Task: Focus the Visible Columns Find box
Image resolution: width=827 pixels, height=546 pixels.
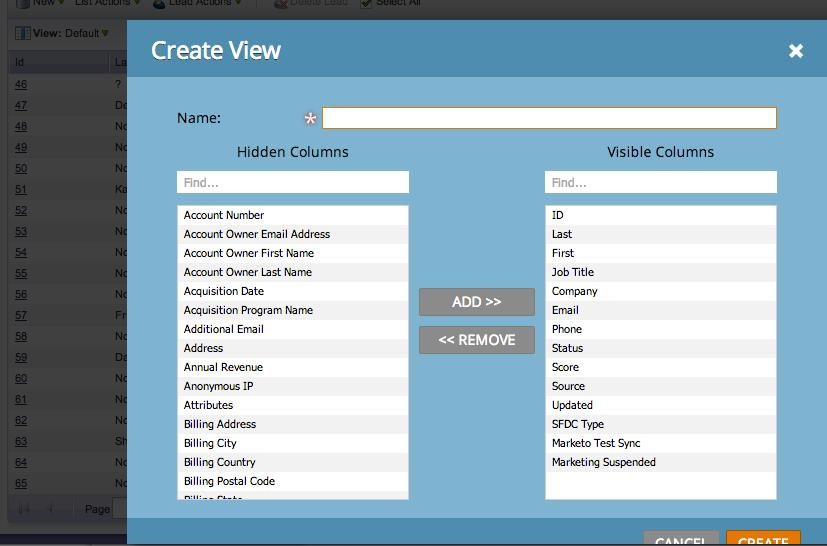Action: pyautogui.click(x=660, y=183)
